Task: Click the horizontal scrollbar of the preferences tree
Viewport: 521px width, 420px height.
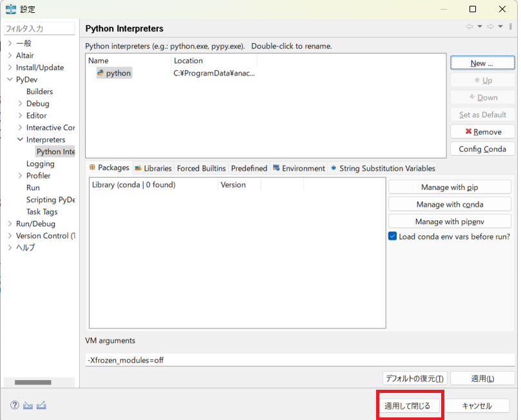Action: tap(33, 382)
